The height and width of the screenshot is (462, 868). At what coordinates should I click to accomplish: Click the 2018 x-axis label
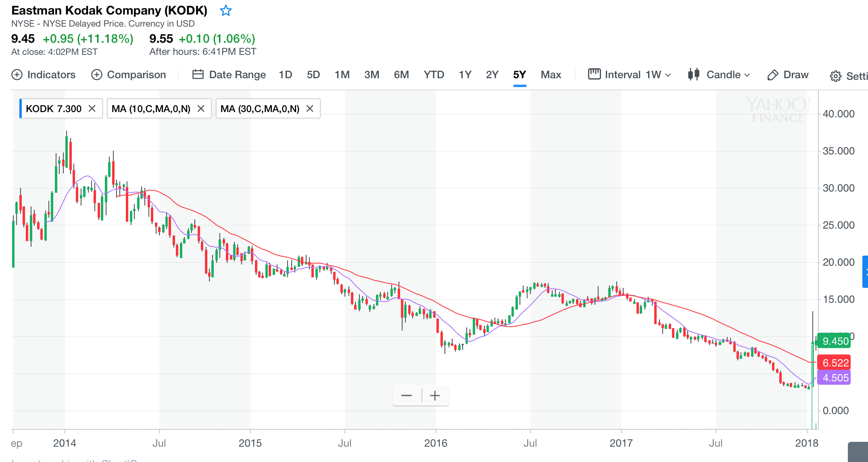point(807,443)
